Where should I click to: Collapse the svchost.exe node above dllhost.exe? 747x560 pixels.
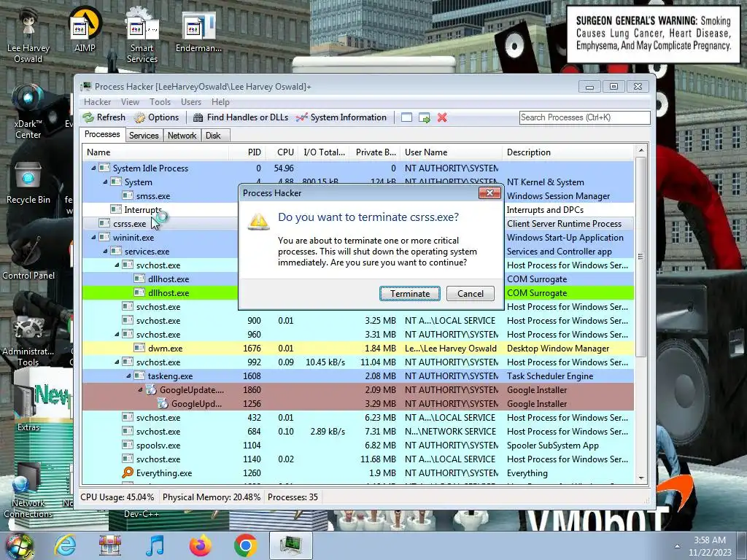tap(117, 265)
